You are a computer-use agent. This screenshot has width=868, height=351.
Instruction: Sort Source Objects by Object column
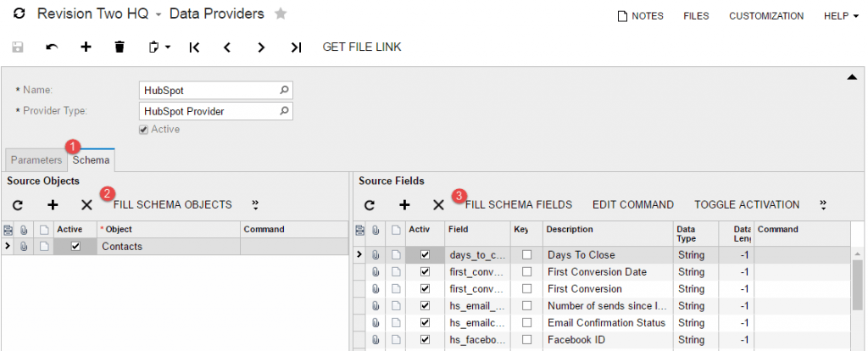169,229
